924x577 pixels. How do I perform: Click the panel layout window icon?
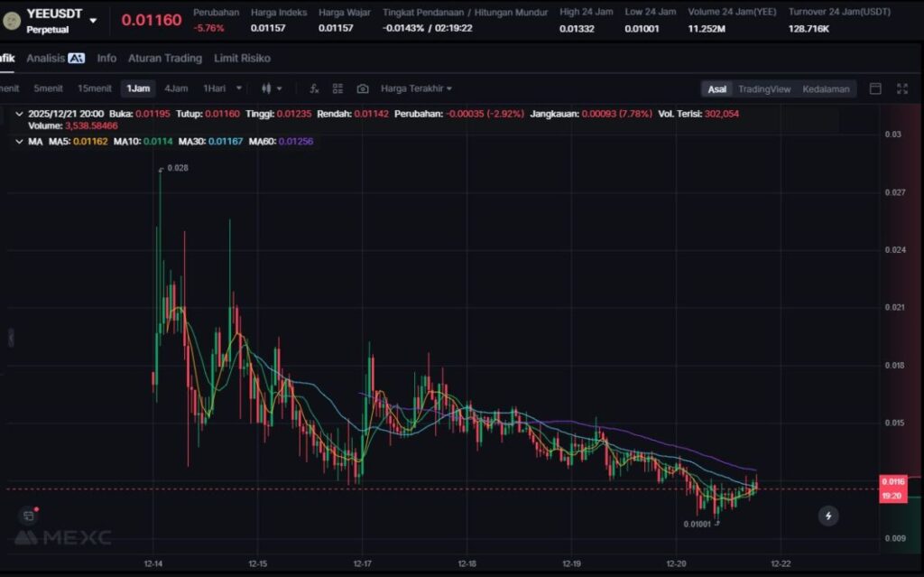[874, 88]
